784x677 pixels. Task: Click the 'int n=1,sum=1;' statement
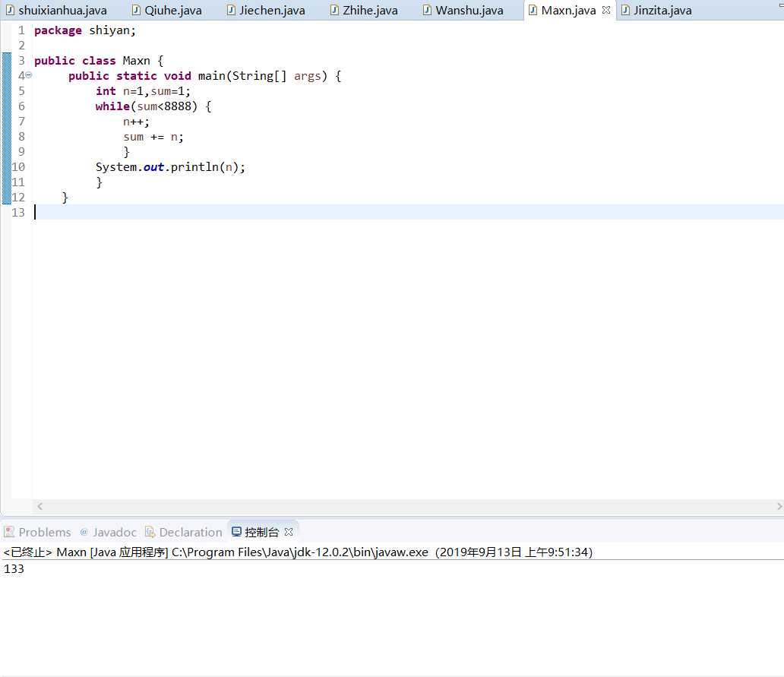143,91
